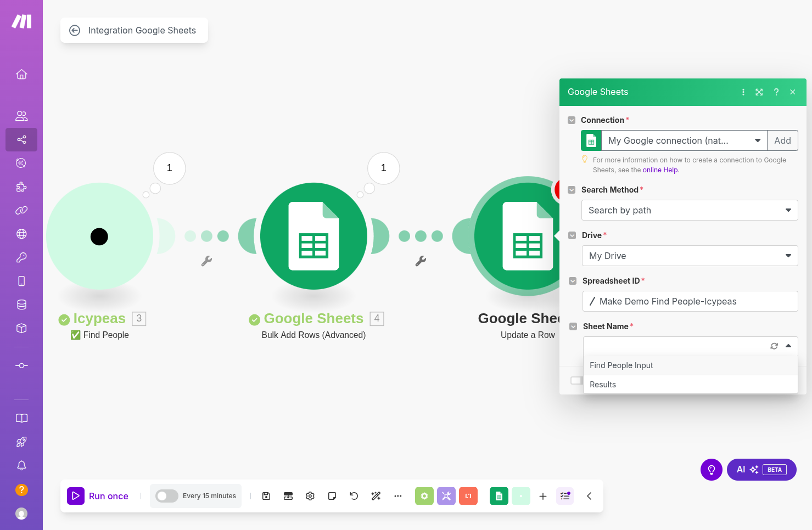Image resolution: width=812 pixels, height=530 pixels.
Task: Toggle checkbox beside Connection label
Action: 572,120
